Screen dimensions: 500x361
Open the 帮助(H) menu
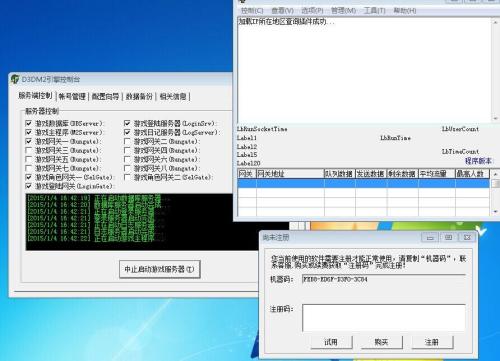(405, 11)
